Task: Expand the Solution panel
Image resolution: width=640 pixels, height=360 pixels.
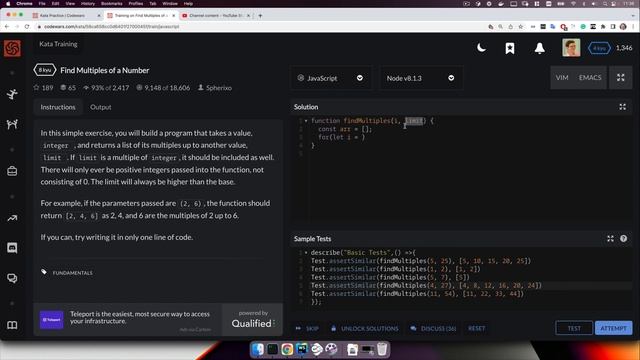Action: click(622, 107)
